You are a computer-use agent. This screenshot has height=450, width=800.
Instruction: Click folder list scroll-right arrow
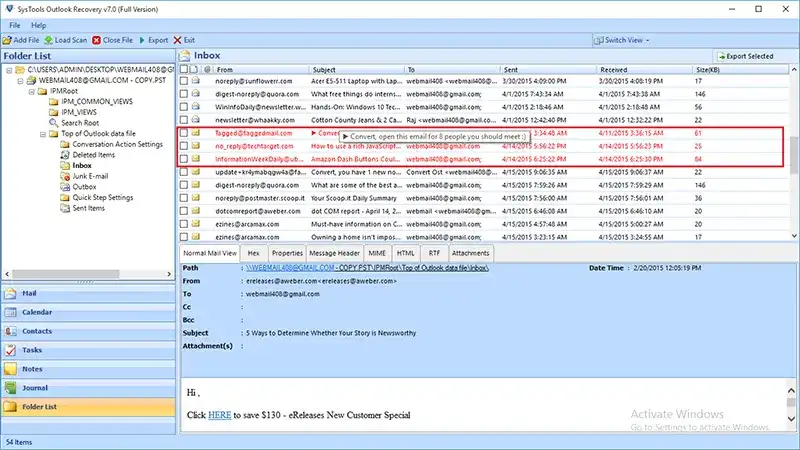tap(169, 274)
